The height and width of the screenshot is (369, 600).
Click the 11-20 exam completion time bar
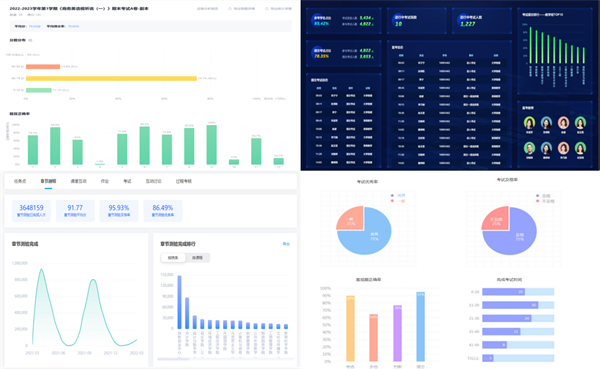click(x=510, y=305)
